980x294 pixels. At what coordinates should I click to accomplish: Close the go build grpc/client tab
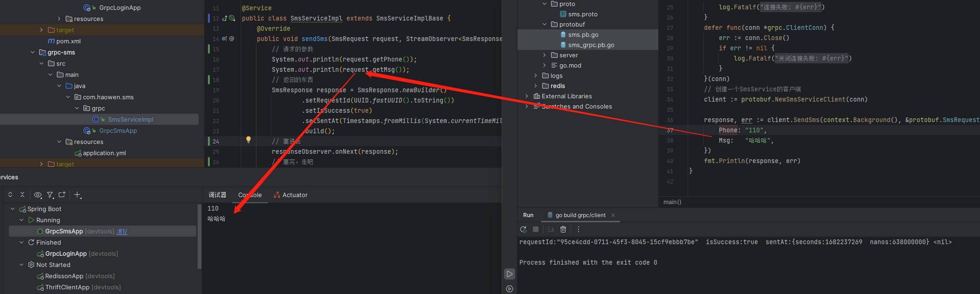coord(613,215)
